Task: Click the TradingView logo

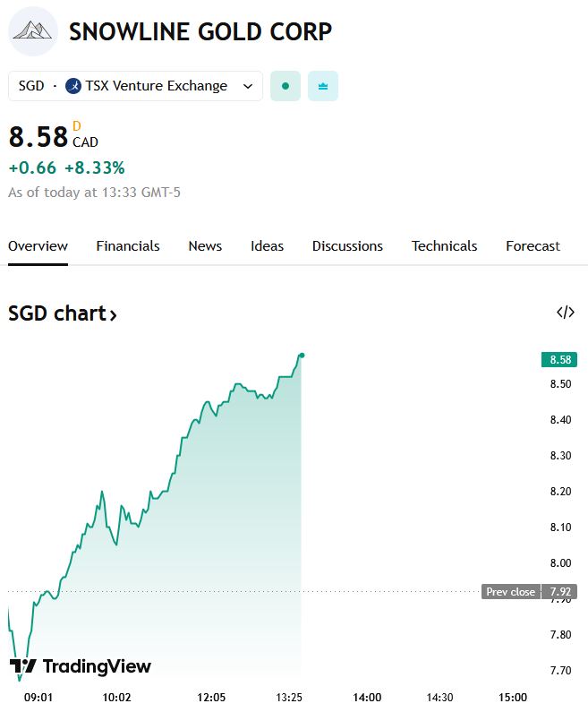Action: pyautogui.click(x=81, y=666)
